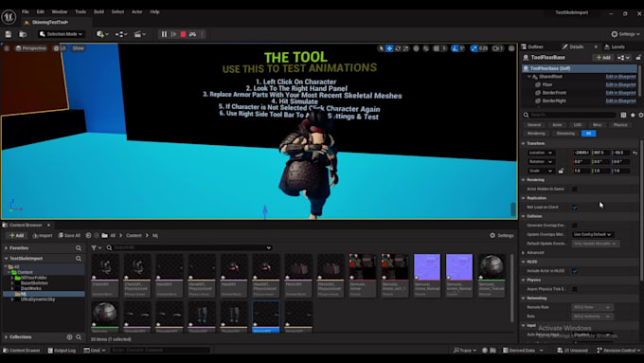Activate the rotate tool in viewport
Viewport: 644px width, 363px height.
coord(398,48)
